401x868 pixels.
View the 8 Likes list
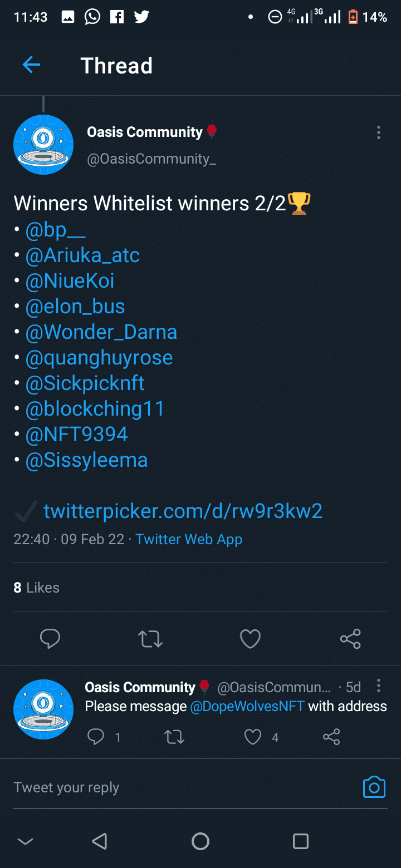[x=36, y=588]
